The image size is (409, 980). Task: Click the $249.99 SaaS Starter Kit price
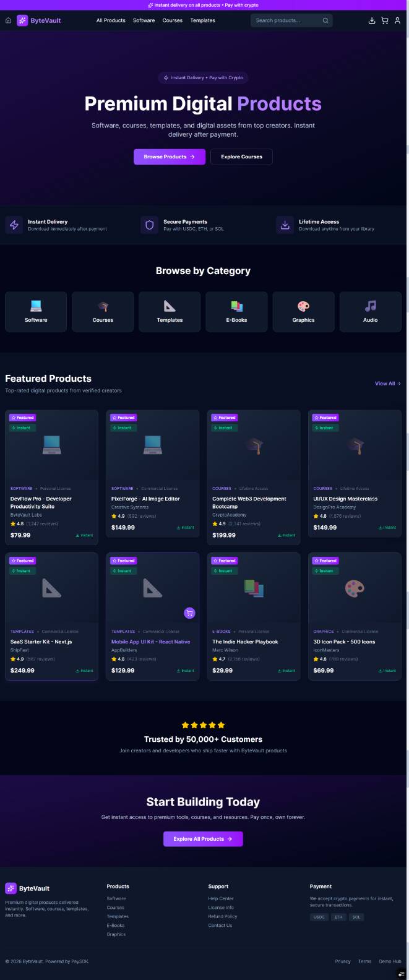coord(22,671)
